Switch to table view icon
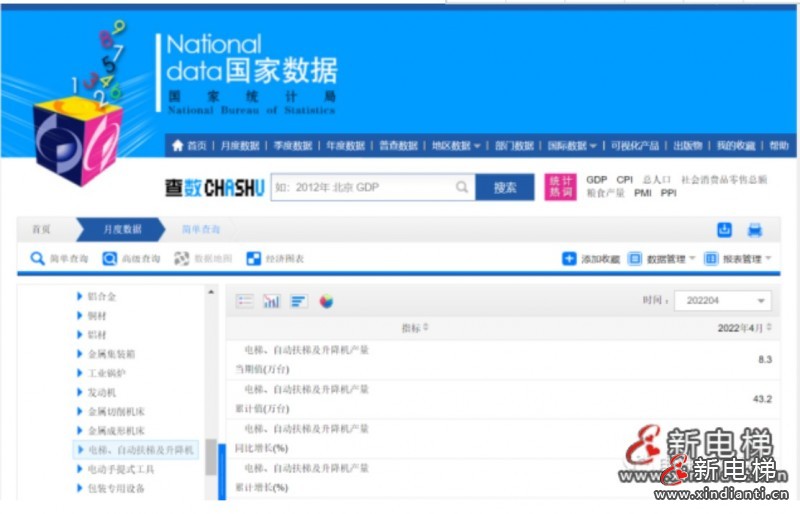This screenshot has height=514, width=800. tap(245, 301)
